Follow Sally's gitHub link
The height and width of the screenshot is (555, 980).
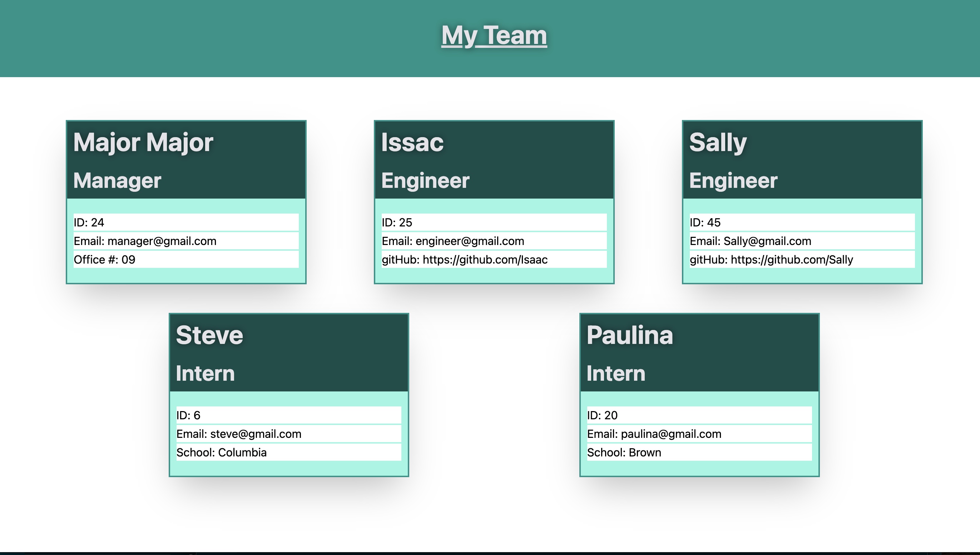coord(772,260)
